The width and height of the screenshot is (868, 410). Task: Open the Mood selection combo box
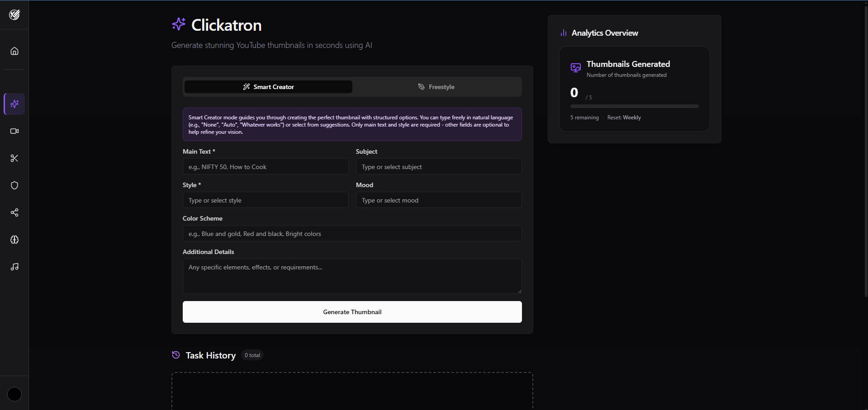pos(439,200)
